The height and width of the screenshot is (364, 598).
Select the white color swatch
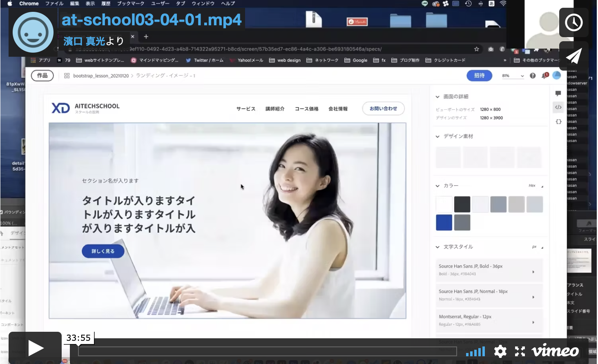[444, 204]
